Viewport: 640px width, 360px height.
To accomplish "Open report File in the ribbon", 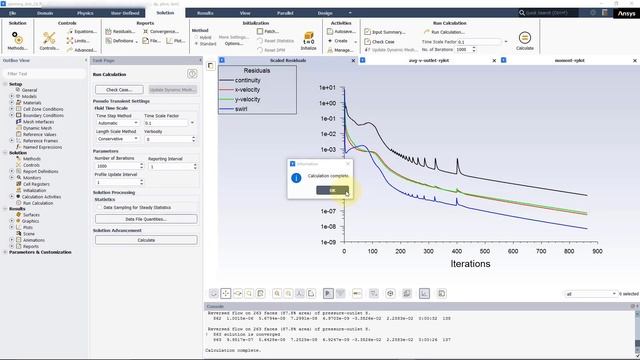I will tap(151, 41).
